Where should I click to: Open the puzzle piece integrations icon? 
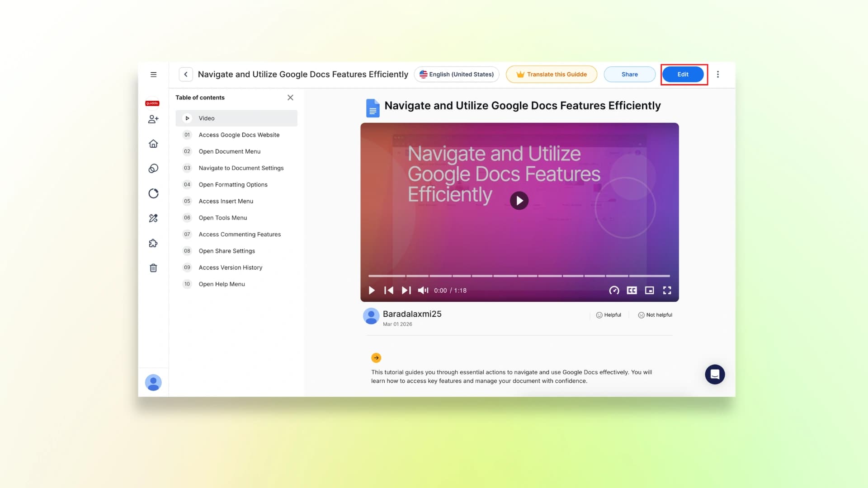pyautogui.click(x=153, y=243)
